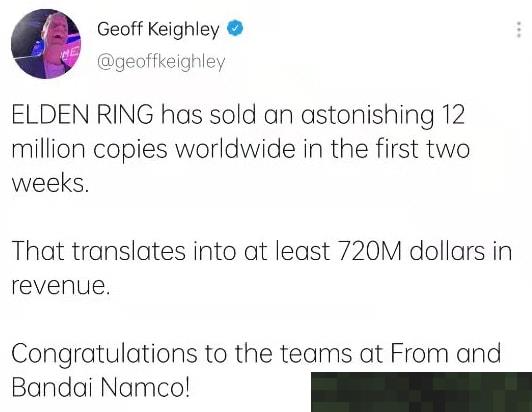Click the phrase million copies

point(90,150)
